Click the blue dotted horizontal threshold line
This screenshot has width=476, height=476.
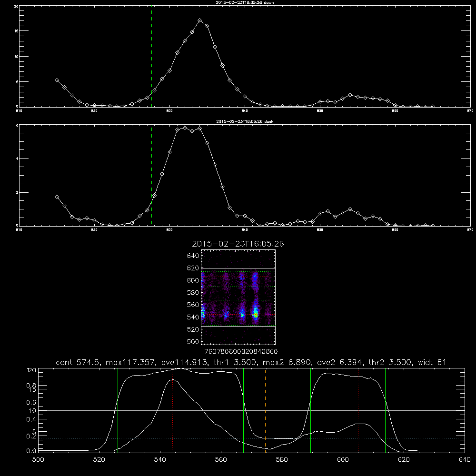(x=251, y=438)
